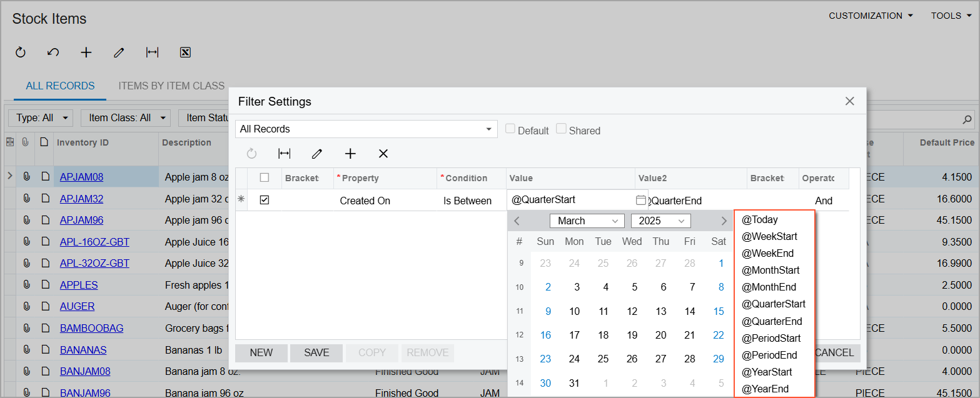Fit columns icon in Filter Settings toolbar
This screenshot has height=398, width=980.
coord(284,154)
